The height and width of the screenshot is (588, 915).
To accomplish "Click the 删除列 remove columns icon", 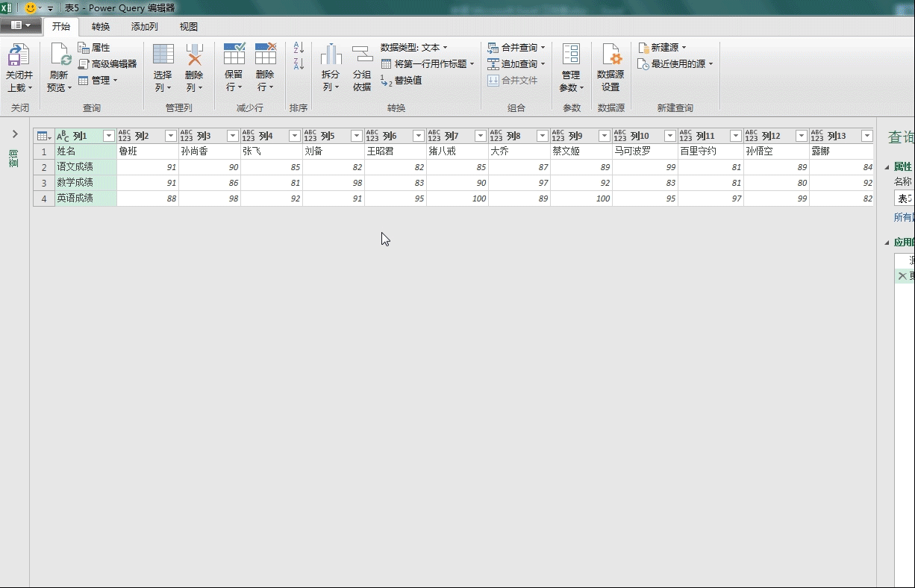I will coord(194,54).
